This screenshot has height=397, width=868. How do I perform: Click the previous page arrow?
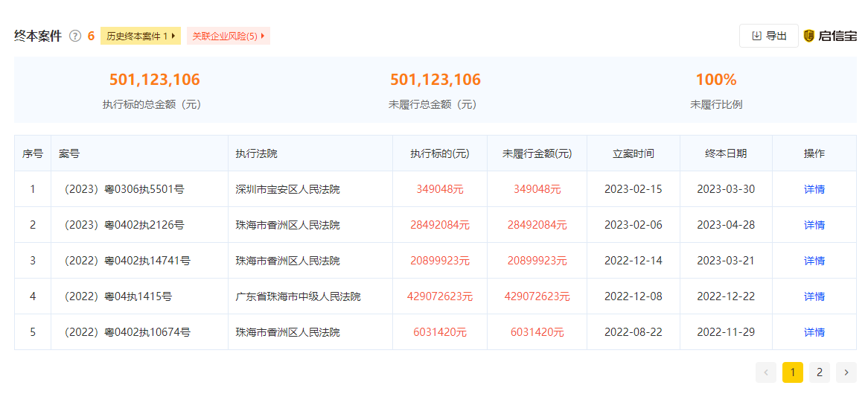(x=765, y=372)
